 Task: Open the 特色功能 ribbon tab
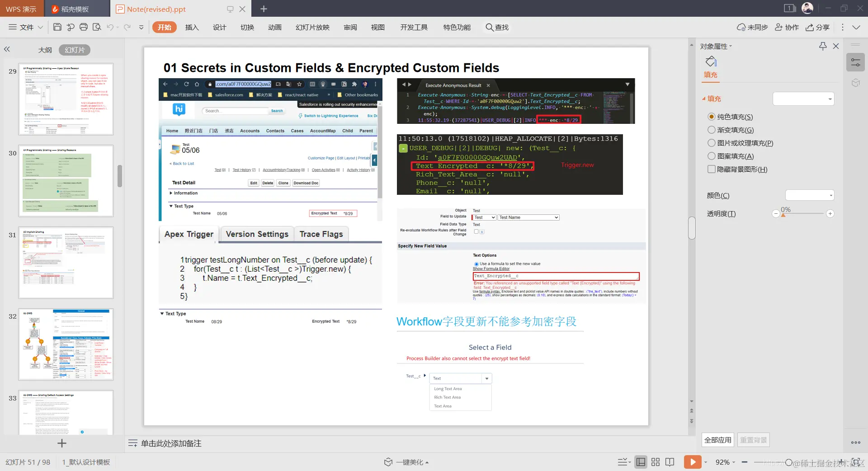tap(457, 27)
